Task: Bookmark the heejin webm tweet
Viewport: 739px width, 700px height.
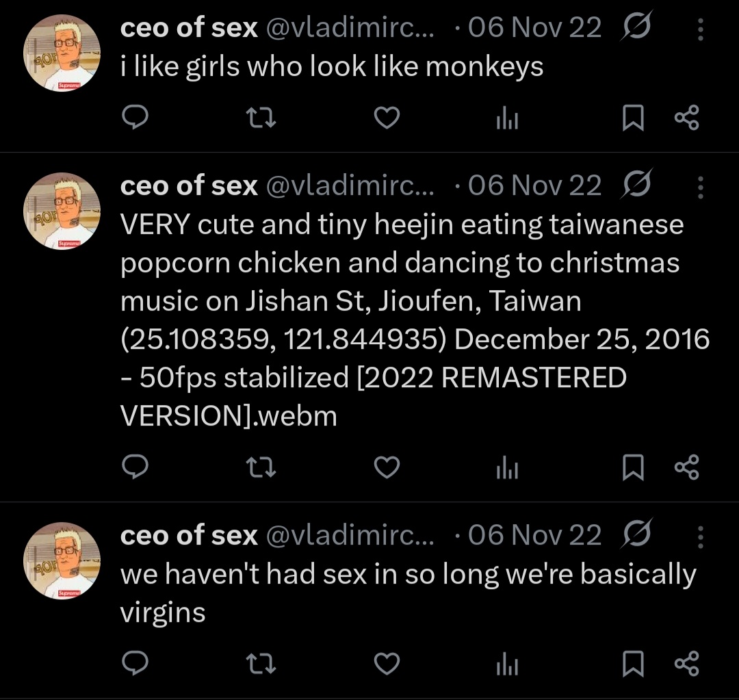Action: click(633, 467)
